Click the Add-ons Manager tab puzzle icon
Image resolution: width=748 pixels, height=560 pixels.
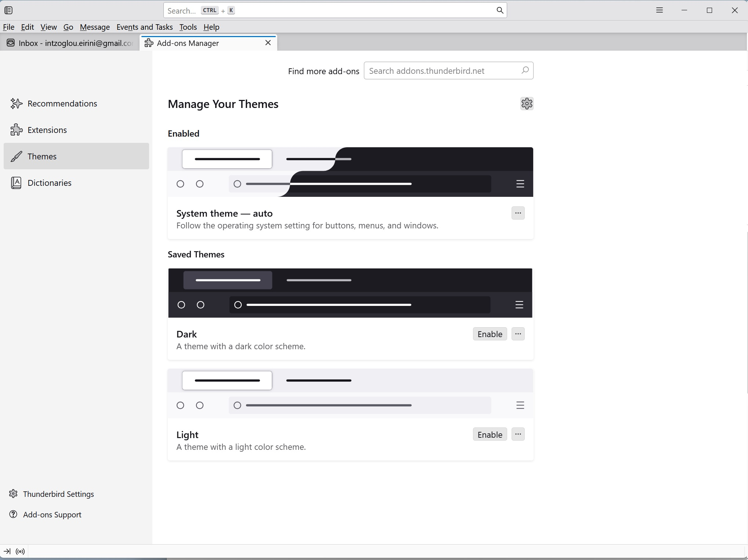tap(149, 43)
